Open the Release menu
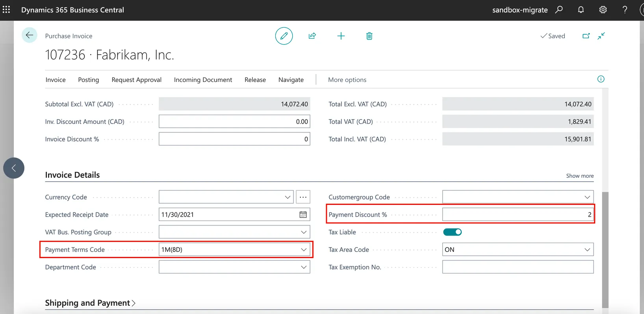Screen dimensions: 644x314 click(x=255, y=80)
